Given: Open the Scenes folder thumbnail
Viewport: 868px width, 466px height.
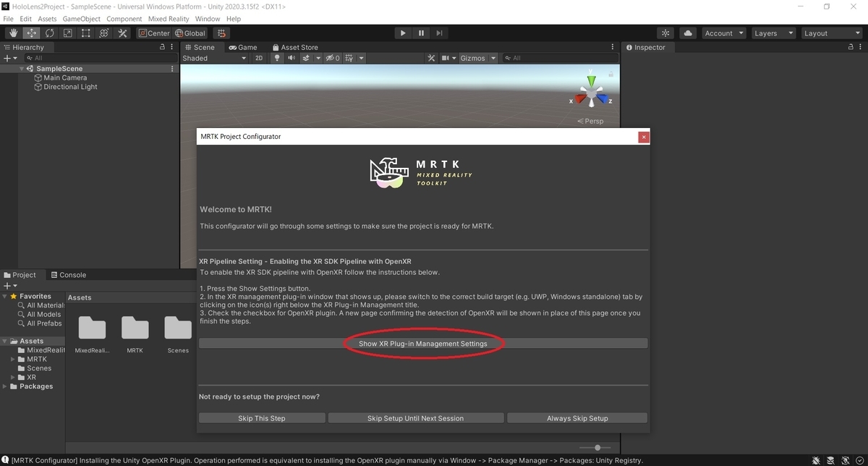Looking at the screenshot, I should (x=178, y=334).
